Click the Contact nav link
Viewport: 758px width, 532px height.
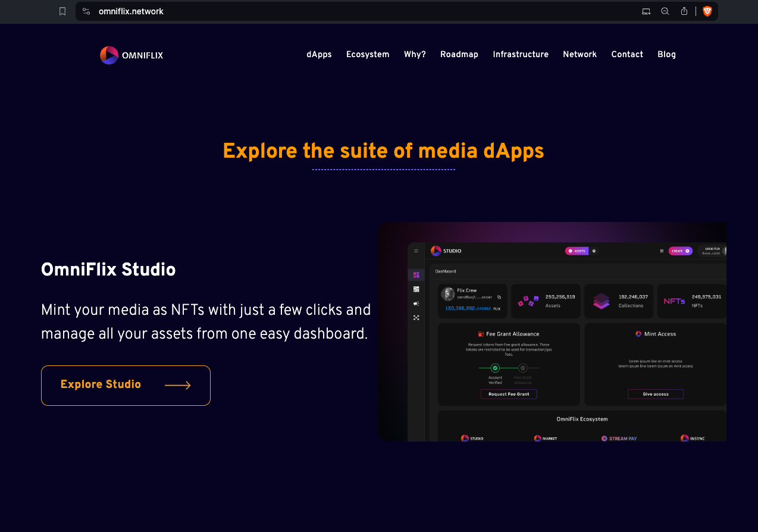click(627, 54)
